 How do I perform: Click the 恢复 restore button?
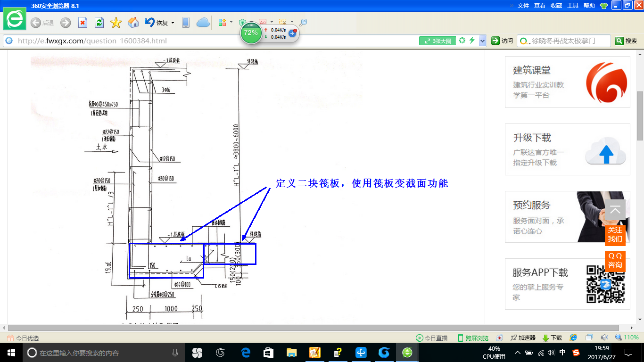[x=157, y=23]
